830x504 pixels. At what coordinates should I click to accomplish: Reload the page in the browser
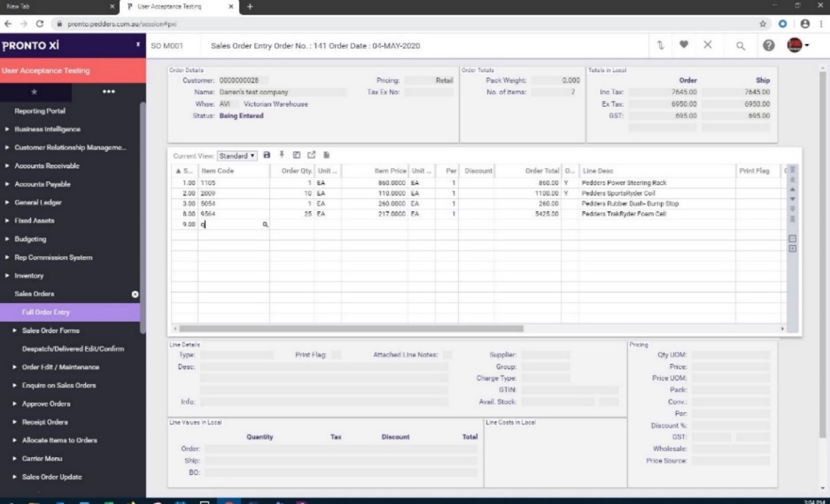coord(40,24)
